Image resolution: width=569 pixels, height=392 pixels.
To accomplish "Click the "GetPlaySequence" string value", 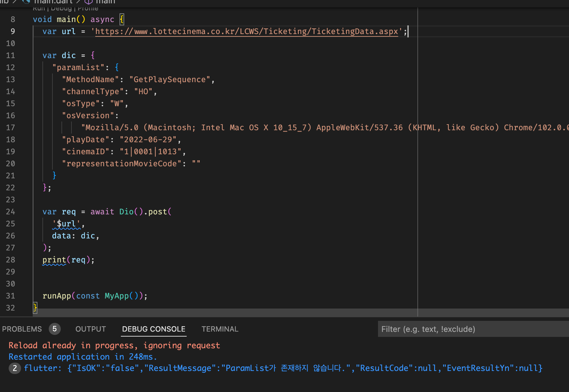I will coord(170,79).
